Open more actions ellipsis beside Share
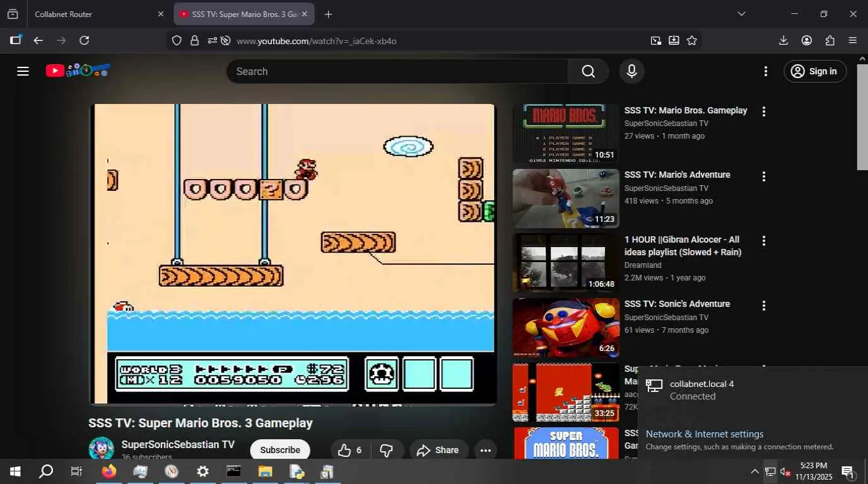Screen dimensions: 868x484 click(x=485, y=450)
